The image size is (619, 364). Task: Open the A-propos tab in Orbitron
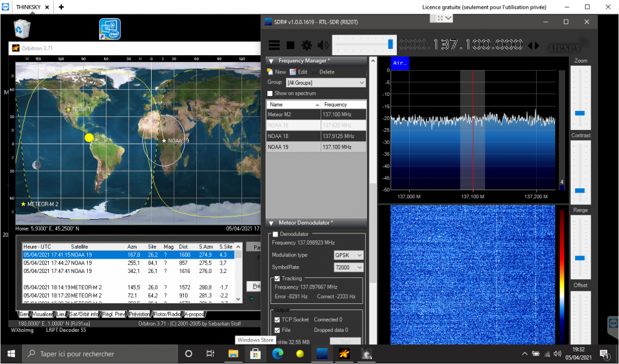194,314
